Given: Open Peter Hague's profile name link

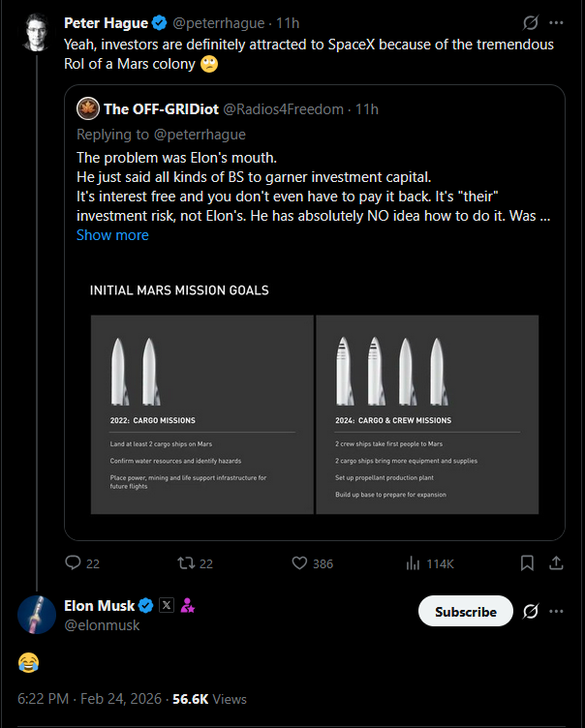Looking at the screenshot, I should (x=104, y=22).
